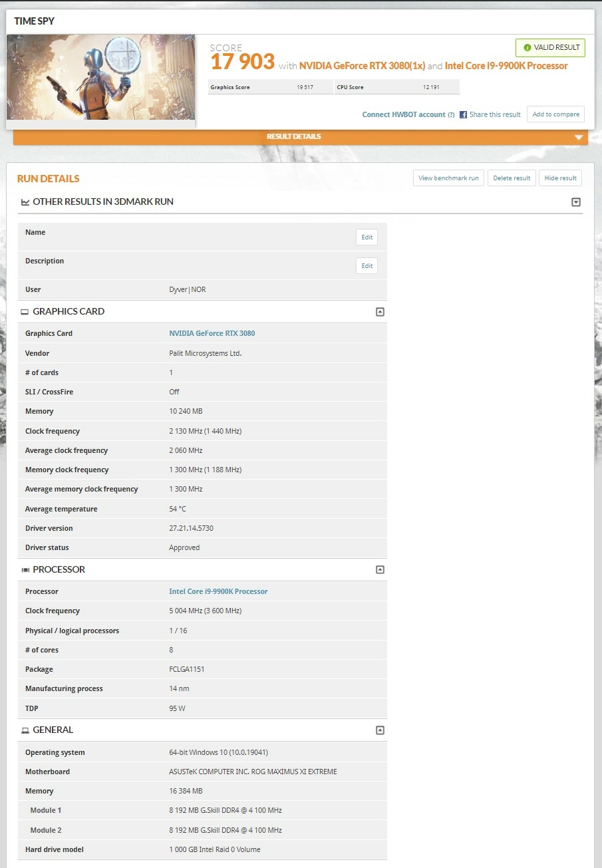Viewport: 602px width, 868px height.
Task: Click the Processor section chip icon
Action: [25, 570]
